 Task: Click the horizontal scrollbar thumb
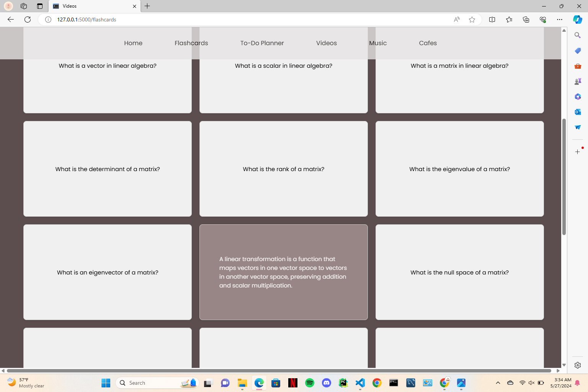[x=279, y=371]
